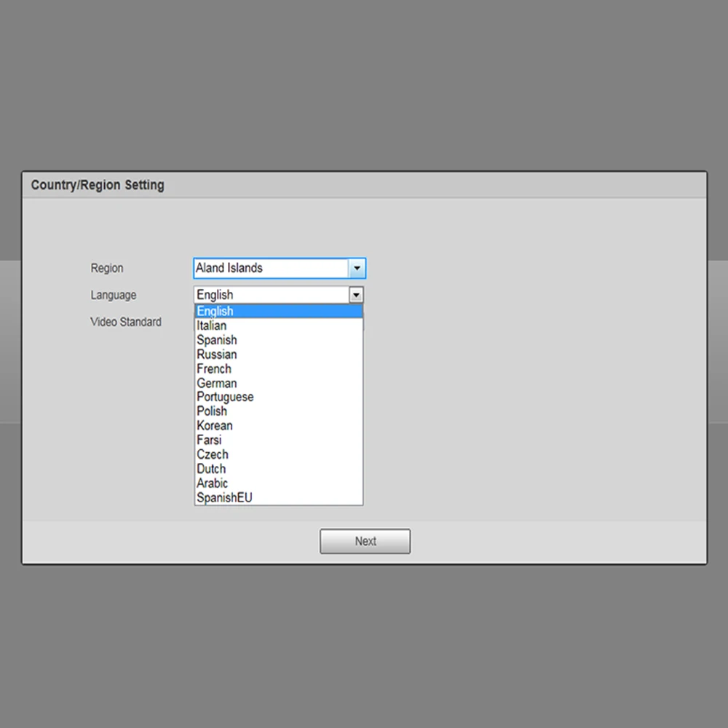Viewport: 728px width, 728px height.
Task: Choose Farsi language option
Action: pyautogui.click(x=279, y=440)
